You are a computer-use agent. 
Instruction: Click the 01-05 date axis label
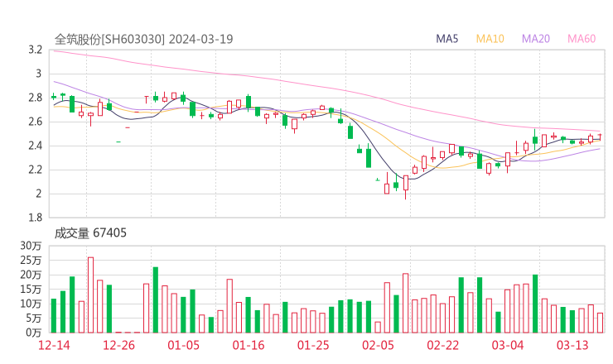pyautogui.click(x=183, y=345)
